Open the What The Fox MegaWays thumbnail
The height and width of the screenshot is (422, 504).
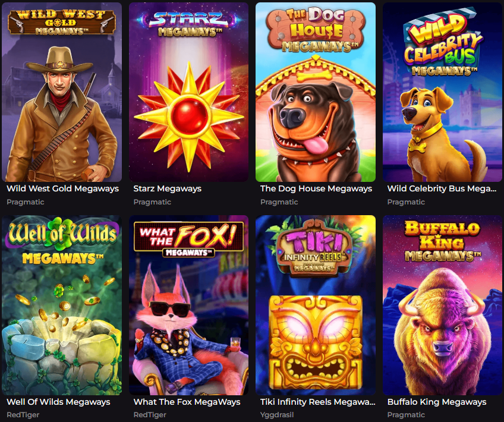(x=188, y=305)
